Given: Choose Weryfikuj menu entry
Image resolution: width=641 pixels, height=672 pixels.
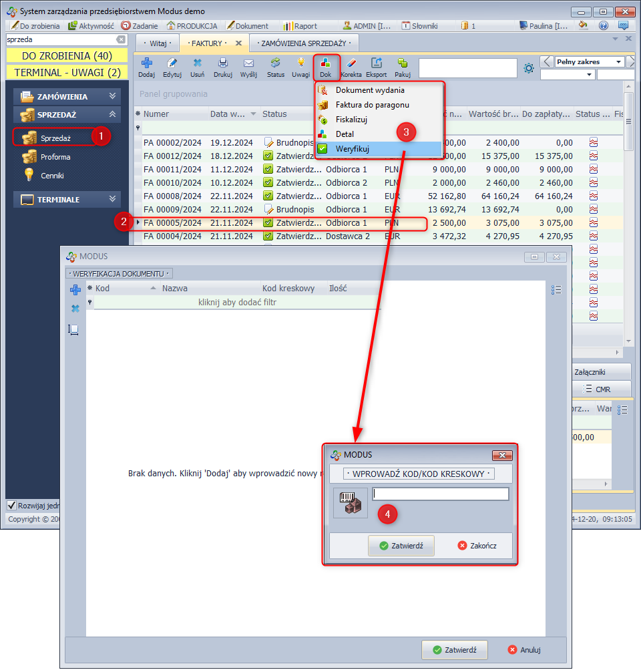Looking at the screenshot, I should tap(380, 149).
